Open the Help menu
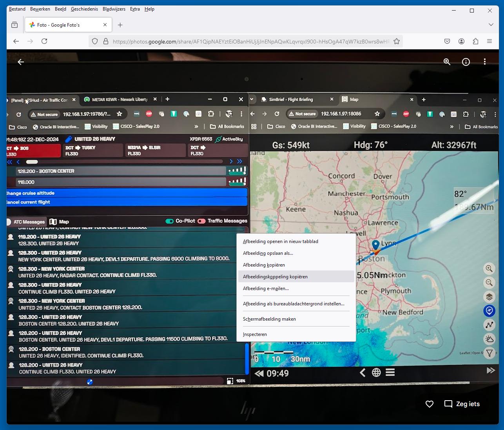 pos(149,9)
